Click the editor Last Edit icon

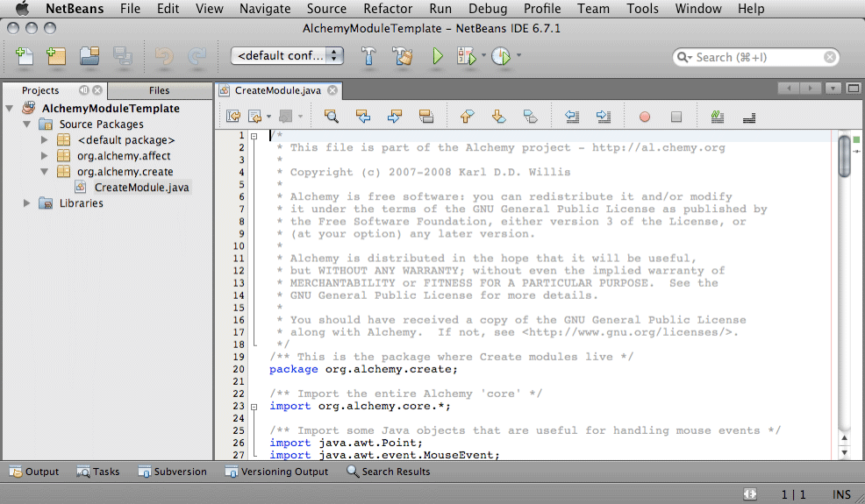click(233, 117)
